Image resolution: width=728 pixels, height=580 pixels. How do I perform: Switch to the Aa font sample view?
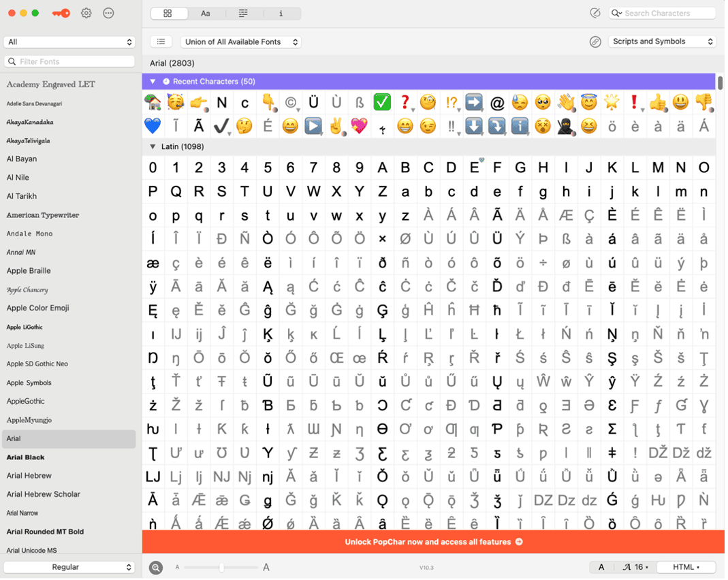pyautogui.click(x=206, y=14)
